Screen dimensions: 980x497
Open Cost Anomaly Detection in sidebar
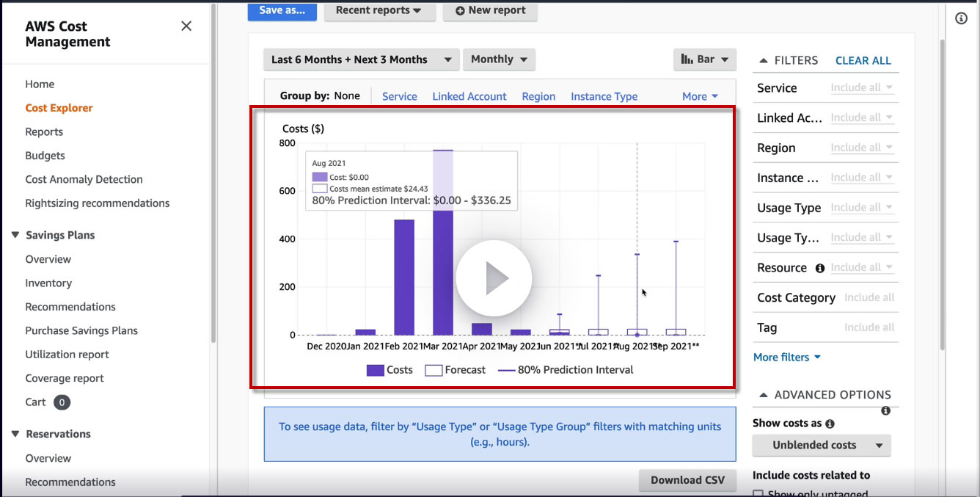tap(84, 179)
